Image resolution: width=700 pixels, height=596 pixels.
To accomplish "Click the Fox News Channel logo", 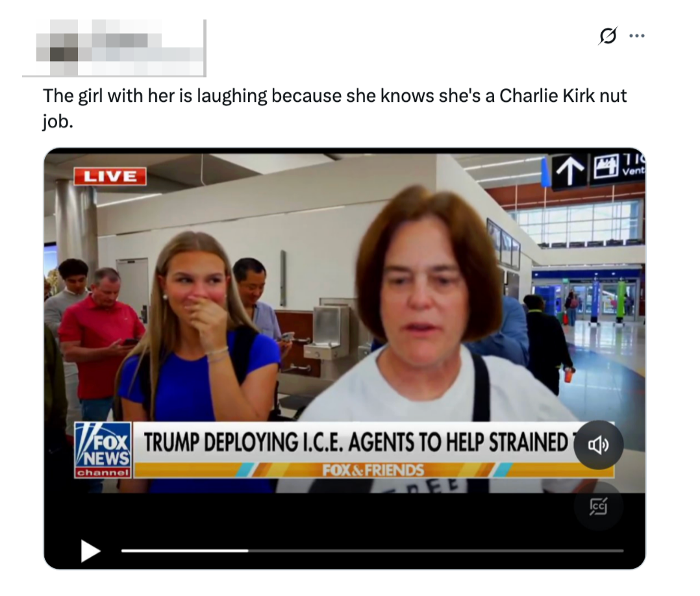I will pyautogui.click(x=103, y=450).
